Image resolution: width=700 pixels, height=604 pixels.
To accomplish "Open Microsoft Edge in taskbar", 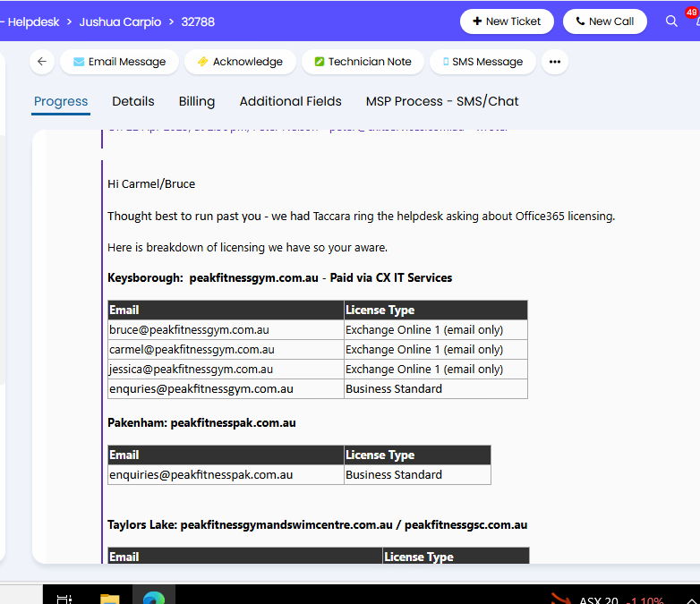I will point(154,598).
